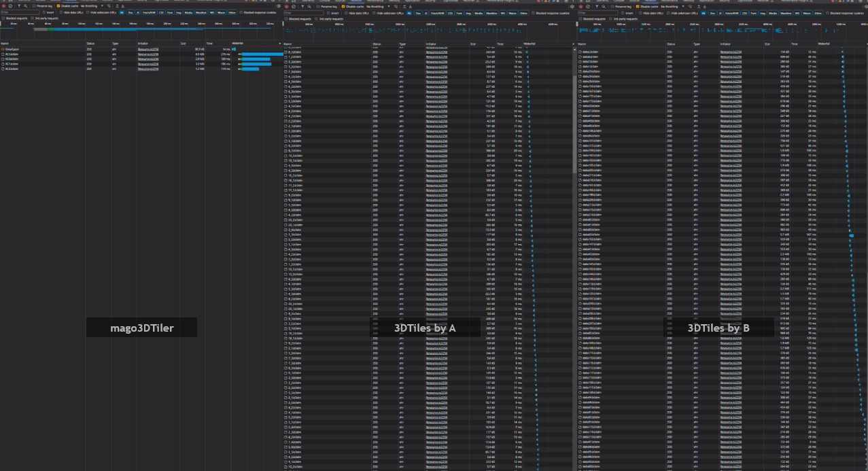Open Resource.js initiator link for tileset.json
This screenshot has width=868, height=471.
coord(148,49)
